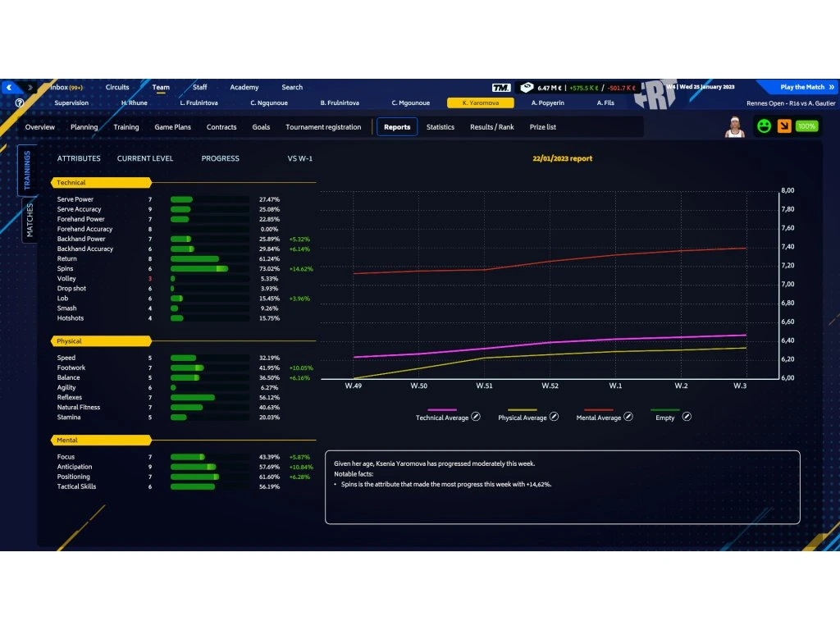Screen dimensions: 840x630
Task: Click the Tactical Skills attribute label
Action: pos(76,486)
